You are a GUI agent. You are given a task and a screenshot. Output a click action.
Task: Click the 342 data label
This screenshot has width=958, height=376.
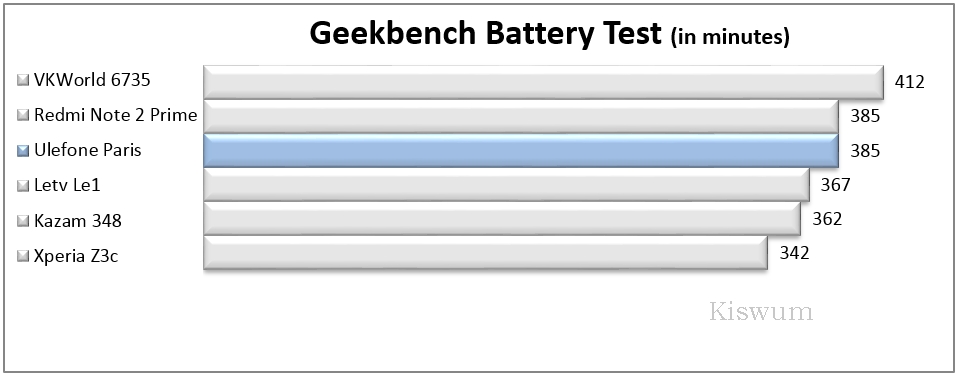[794, 253]
